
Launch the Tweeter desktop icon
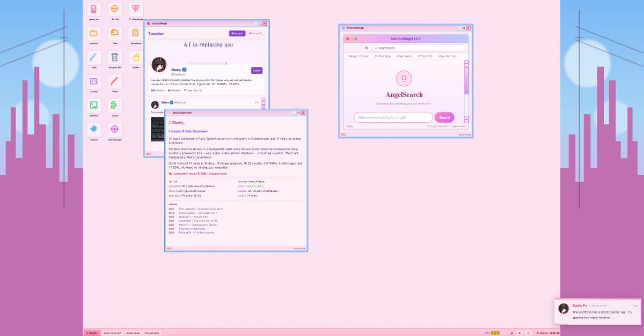tap(94, 130)
